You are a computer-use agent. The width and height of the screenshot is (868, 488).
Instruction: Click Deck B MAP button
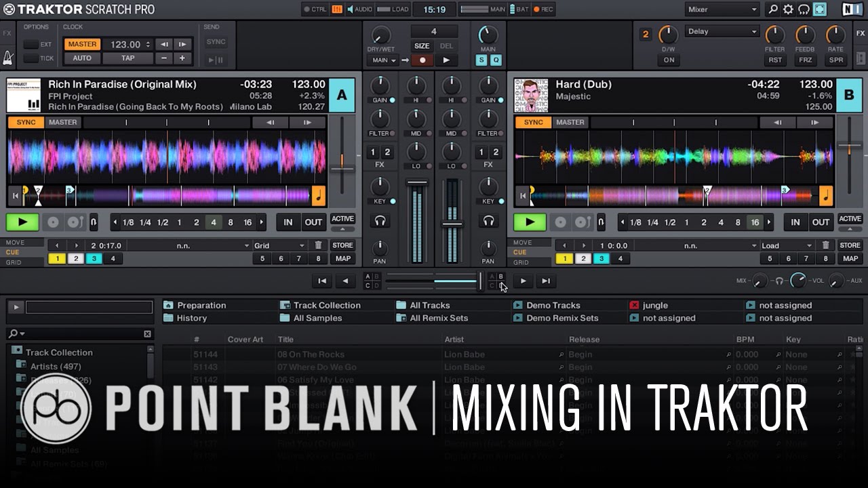click(x=850, y=258)
